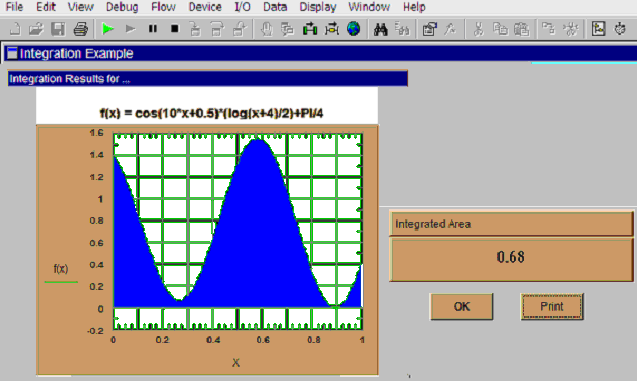Click the f(x) green trace legend
The width and height of the screenshot is (637, 381).
[61, 274]
